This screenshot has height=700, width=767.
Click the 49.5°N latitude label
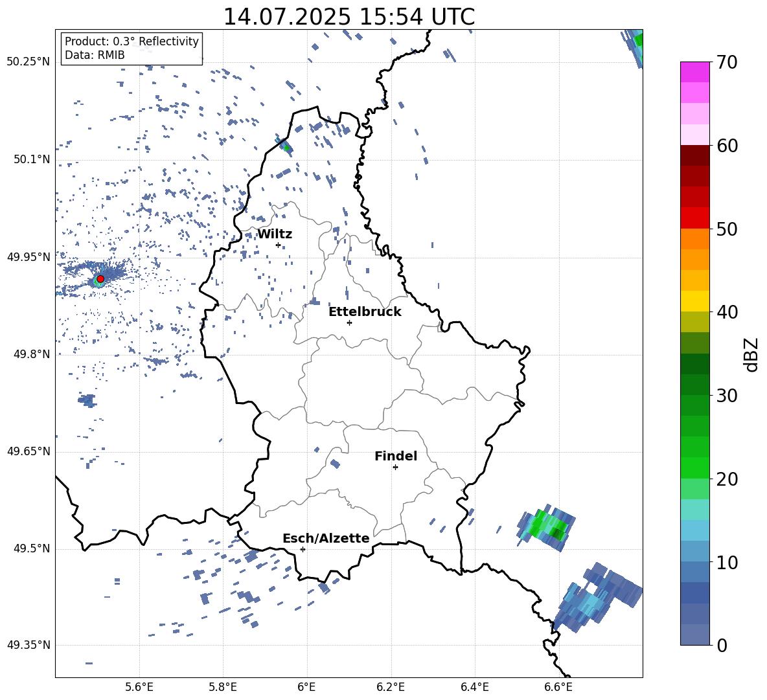(x=32, y=548)
